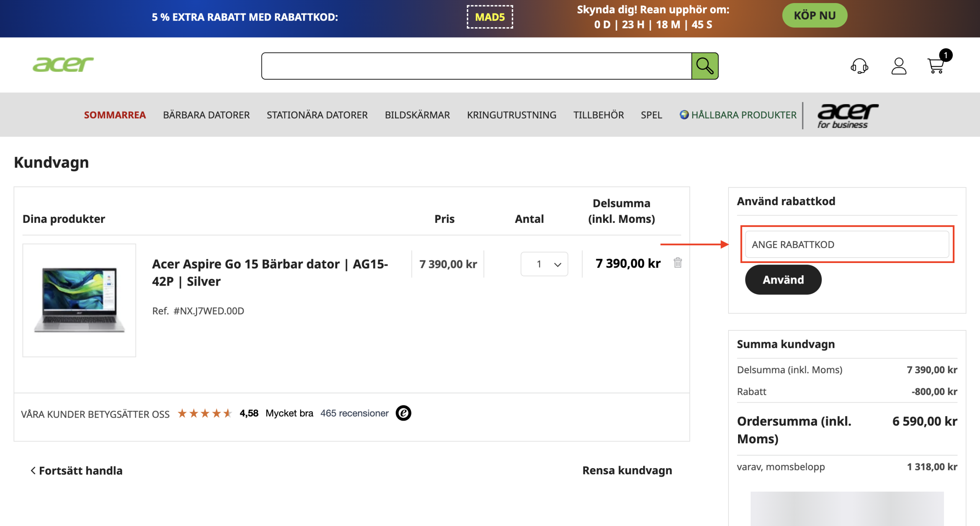Click the Aspire Go 15 laptop thumbnail
980x526 pixels.
click(x=79, y=301)
